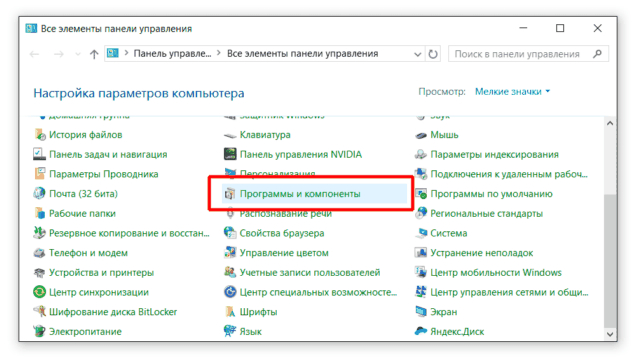Click the Экран display icon
The image size is (643, 363).
coord(421,312)
